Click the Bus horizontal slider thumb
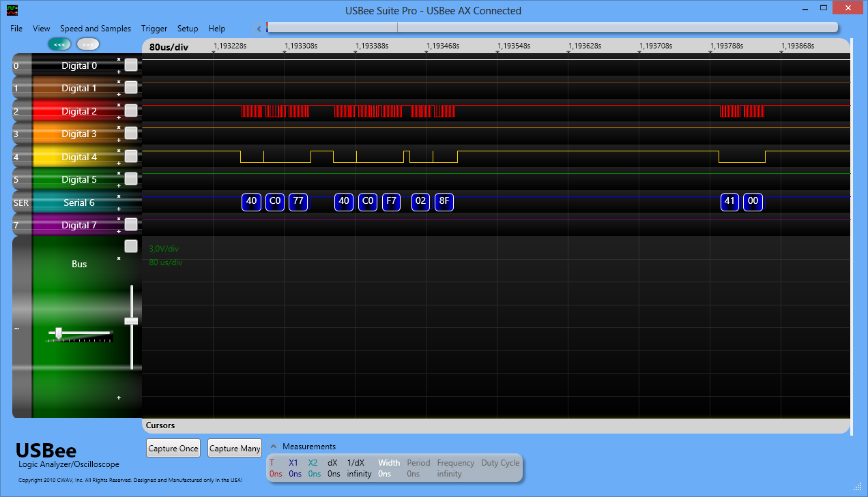The width and height of the screenshot is (868, 497). [59, 333]
